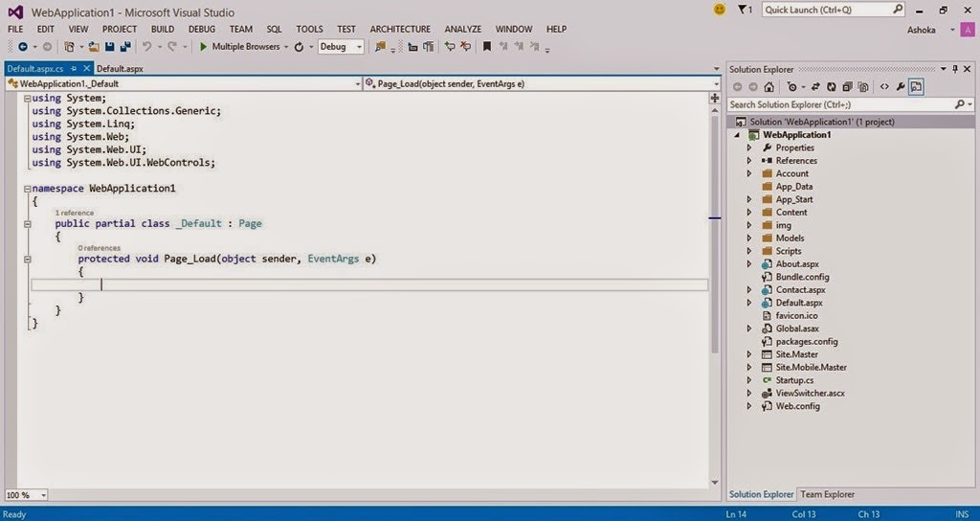Click the Navigate Backward arrow icon
The width and height of the screenshot is (980, 521).
tap(23, 47)
